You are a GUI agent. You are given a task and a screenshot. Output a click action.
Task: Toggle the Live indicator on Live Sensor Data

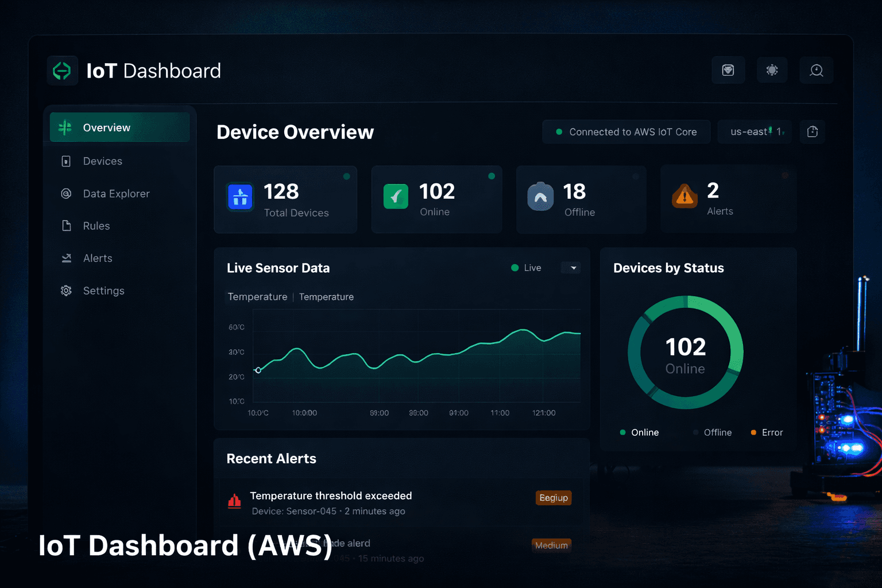click(525, 268)
